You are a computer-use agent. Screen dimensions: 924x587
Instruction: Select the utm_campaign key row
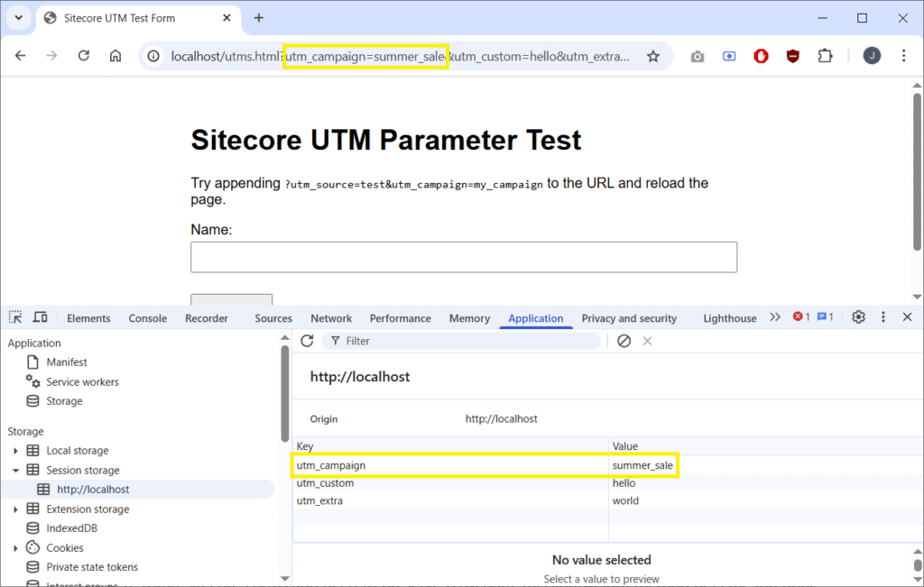pos(485,465)
